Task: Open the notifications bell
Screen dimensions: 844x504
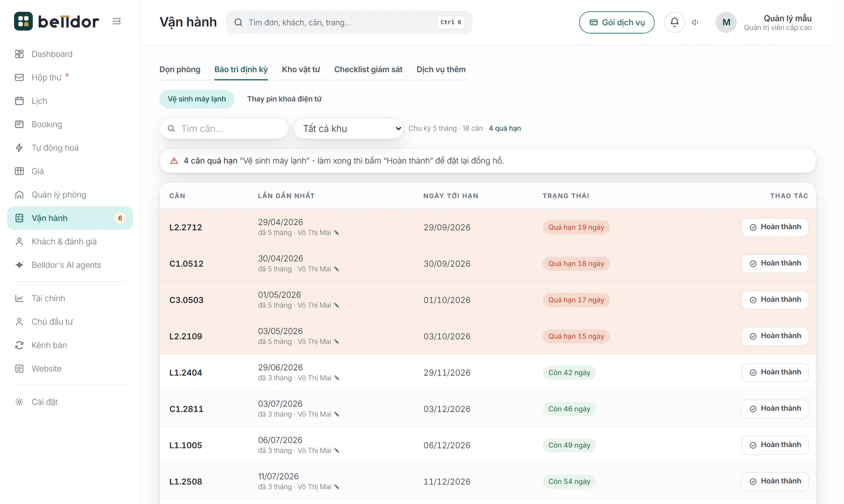Action: click(674, 22)
